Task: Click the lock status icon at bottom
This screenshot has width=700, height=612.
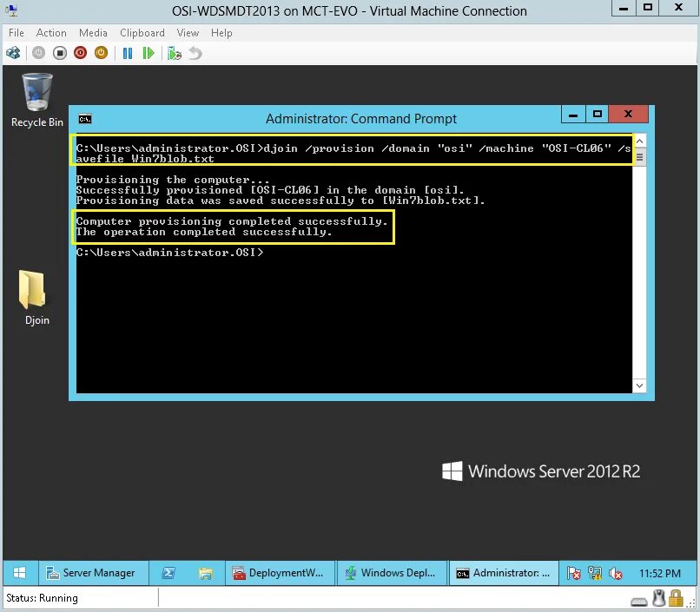Action: [x=676, y=598]
